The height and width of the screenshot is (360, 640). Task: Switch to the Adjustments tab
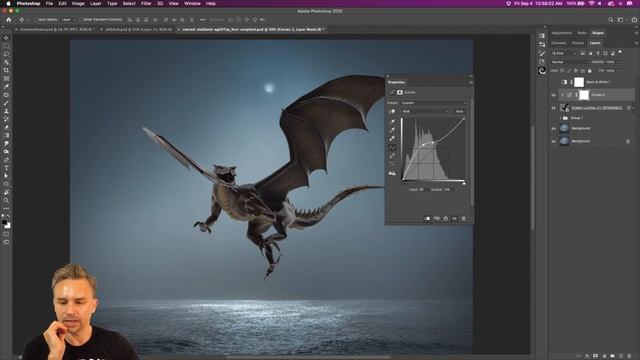562,33
